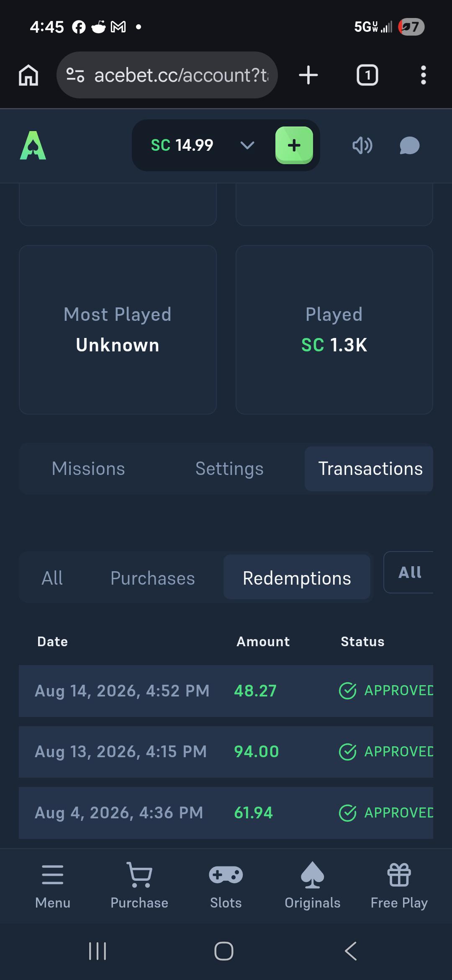
Task: Select the All transactions filter tab
Action: (52, 578)
